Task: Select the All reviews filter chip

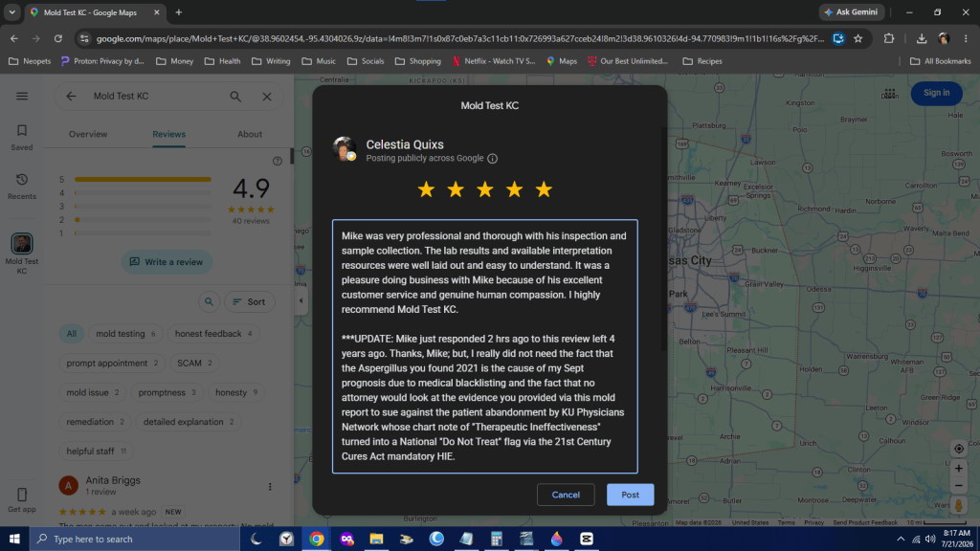Action: point(71,334)
